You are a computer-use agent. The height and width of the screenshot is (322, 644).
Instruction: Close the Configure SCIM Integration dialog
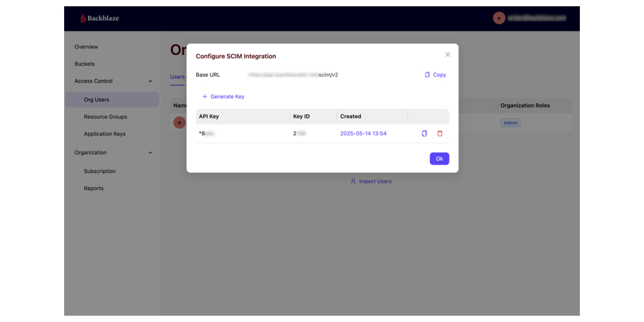pyautogui.click(x=448, y=55)
